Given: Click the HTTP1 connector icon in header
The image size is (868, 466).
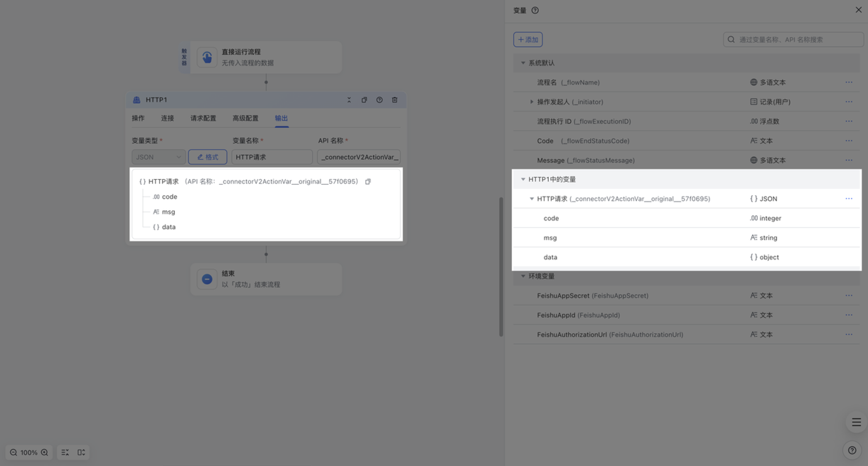Looking at the screenshot, I should coord(136,100).
